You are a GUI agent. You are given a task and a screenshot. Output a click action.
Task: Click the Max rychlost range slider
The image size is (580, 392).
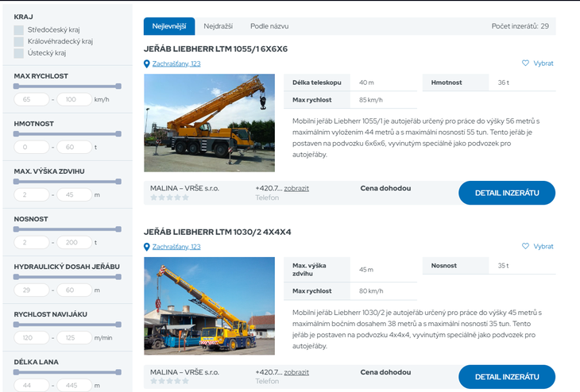68,86
